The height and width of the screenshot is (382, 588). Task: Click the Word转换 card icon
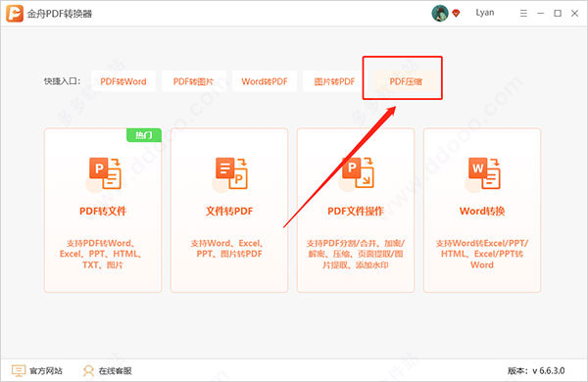[484, 173]
